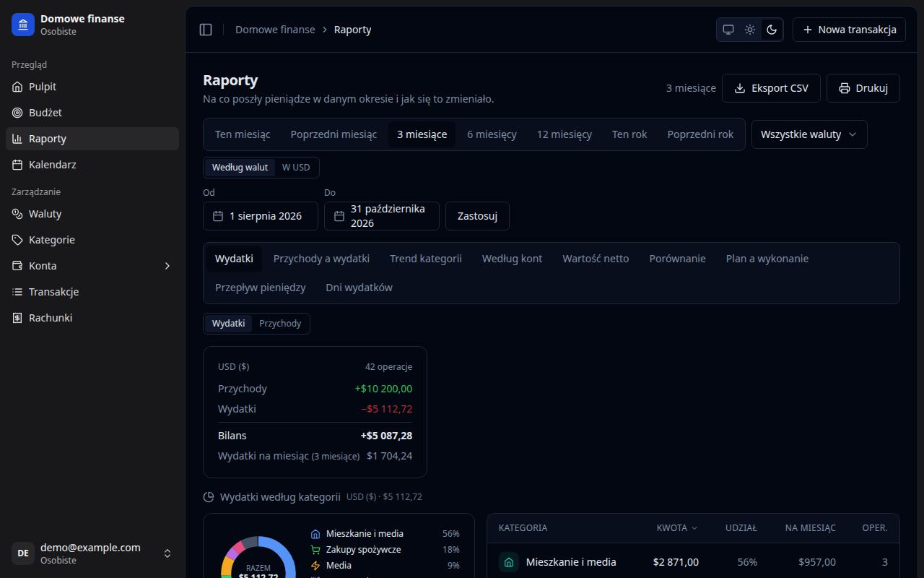
Task: Select the W USD toggle
Action: pos(296,168)
